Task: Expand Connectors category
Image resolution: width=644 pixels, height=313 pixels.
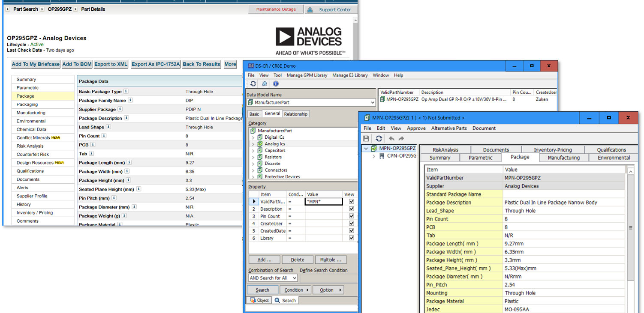Action: tap(253, 170)
